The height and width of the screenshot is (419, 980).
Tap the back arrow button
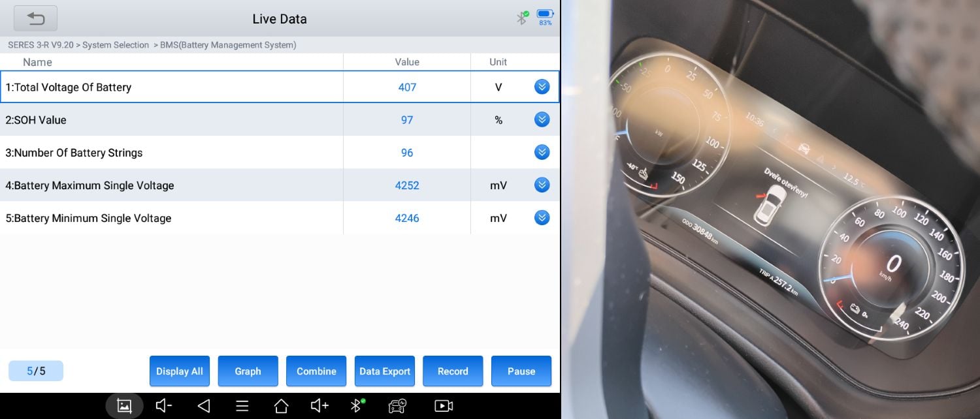point(35,18)
